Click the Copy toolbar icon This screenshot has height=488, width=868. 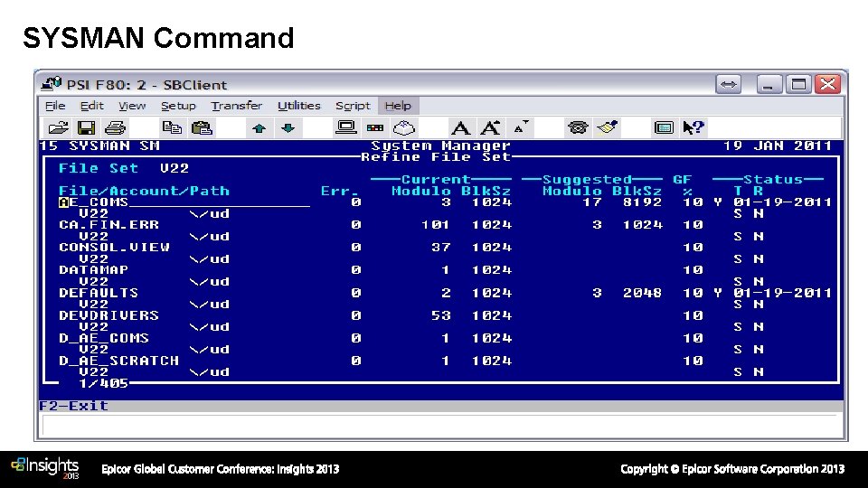coord(172,127)
